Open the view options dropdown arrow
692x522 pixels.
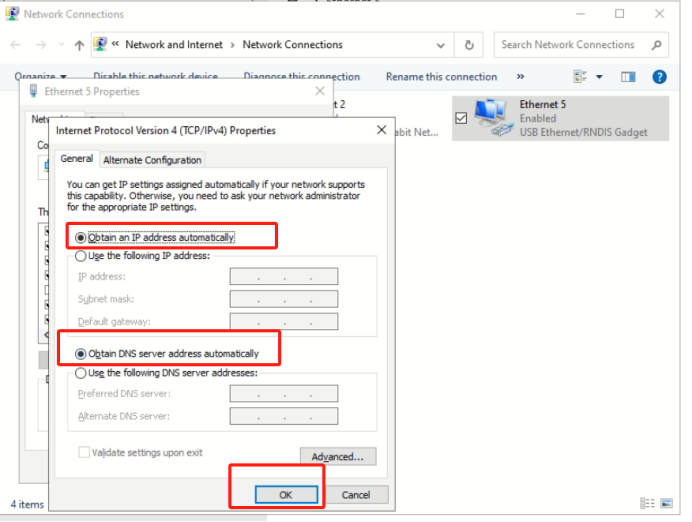[599, 77]
